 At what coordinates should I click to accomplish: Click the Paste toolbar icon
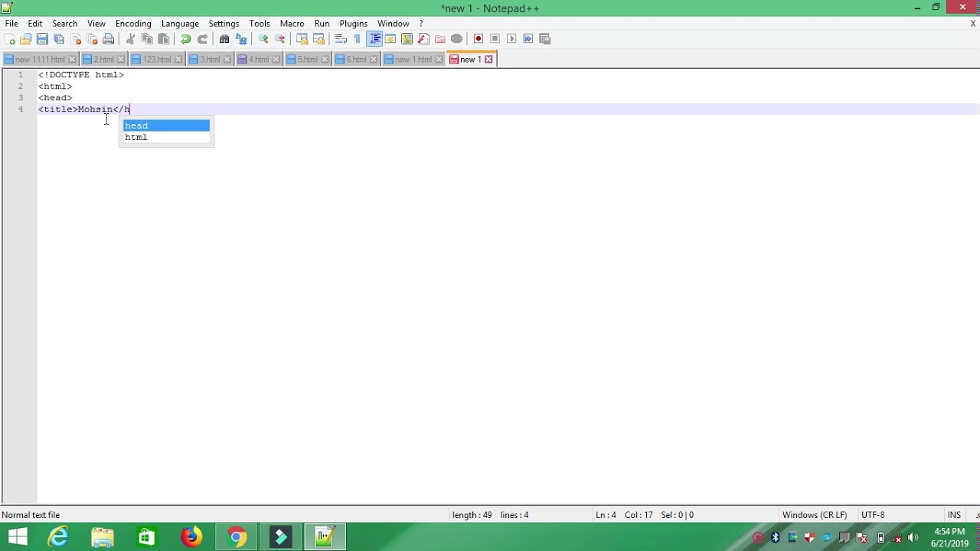click(x=164, y=39)
